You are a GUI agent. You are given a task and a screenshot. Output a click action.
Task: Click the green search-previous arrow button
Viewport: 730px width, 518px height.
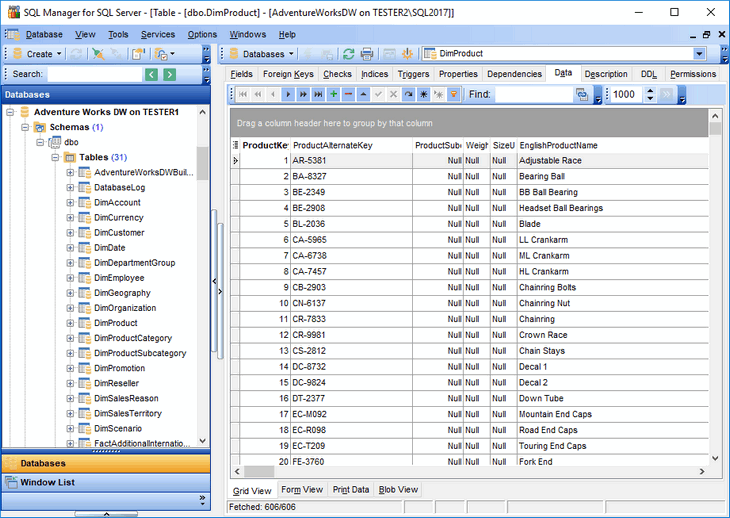click(151, 74)
